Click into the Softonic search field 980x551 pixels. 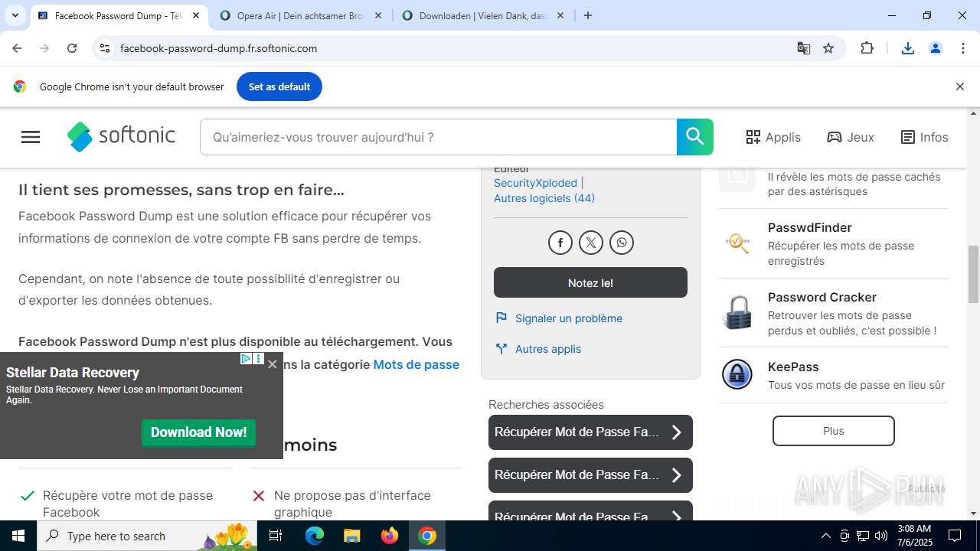point(439,137)
